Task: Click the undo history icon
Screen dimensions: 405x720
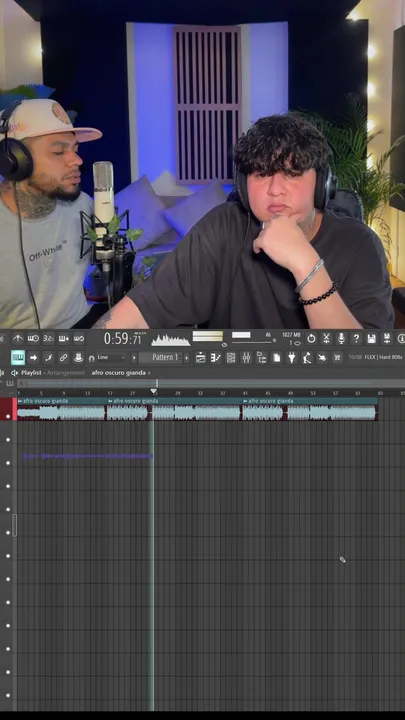Action: [311, 339]
